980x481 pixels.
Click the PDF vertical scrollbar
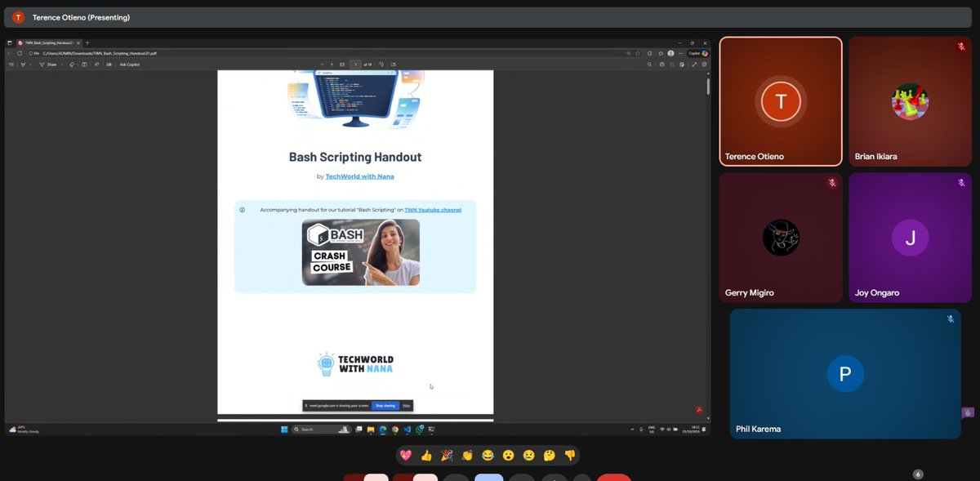point(708,86)
